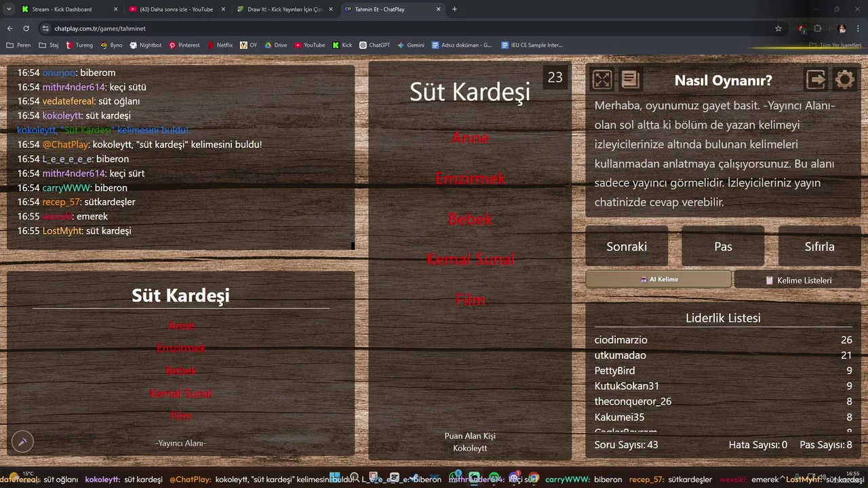Switch to the Draw It! Kick tab

coord(284,9)
